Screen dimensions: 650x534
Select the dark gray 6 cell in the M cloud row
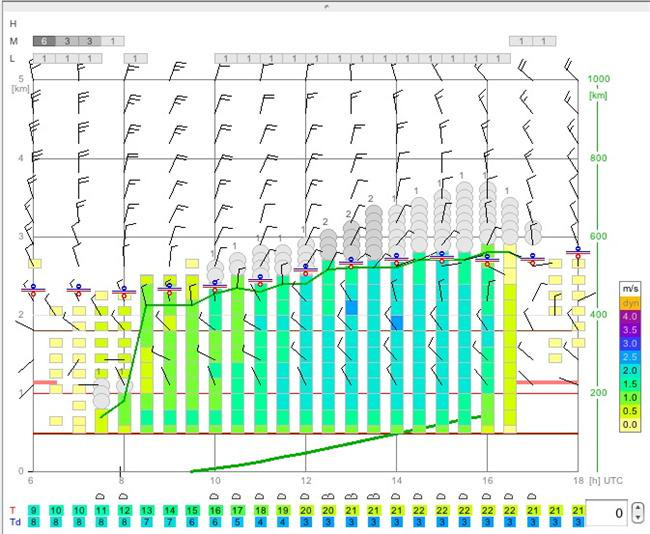pos(44,41)
